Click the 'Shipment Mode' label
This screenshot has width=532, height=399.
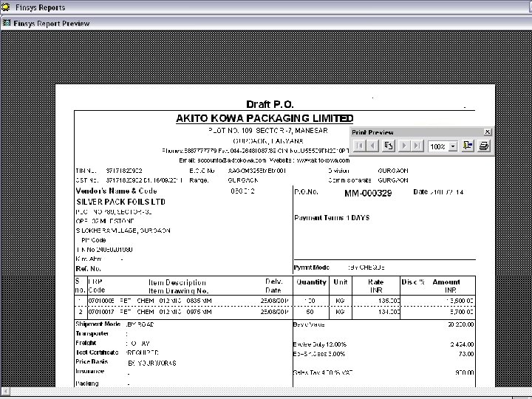click(x=98, y=324)
